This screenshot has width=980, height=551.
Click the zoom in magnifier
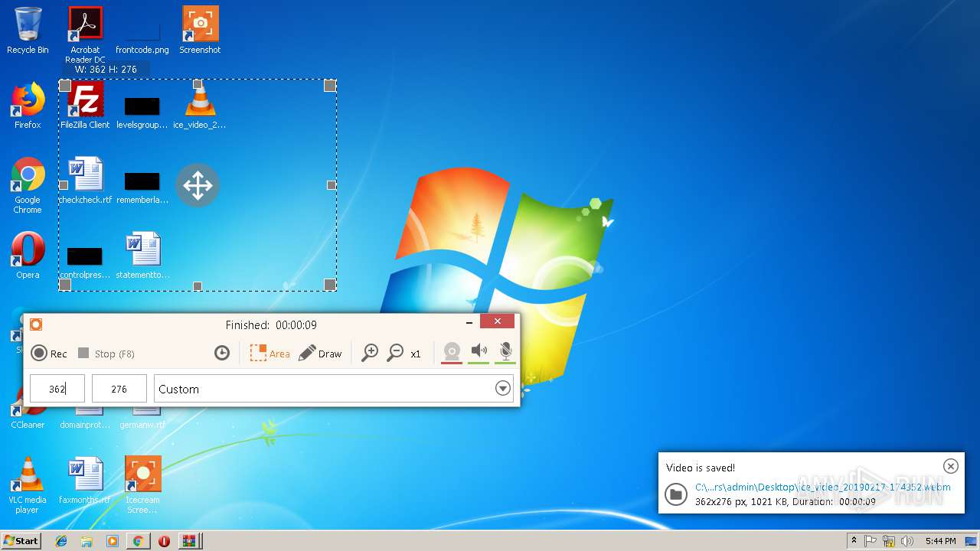click(x=370, y=353)
